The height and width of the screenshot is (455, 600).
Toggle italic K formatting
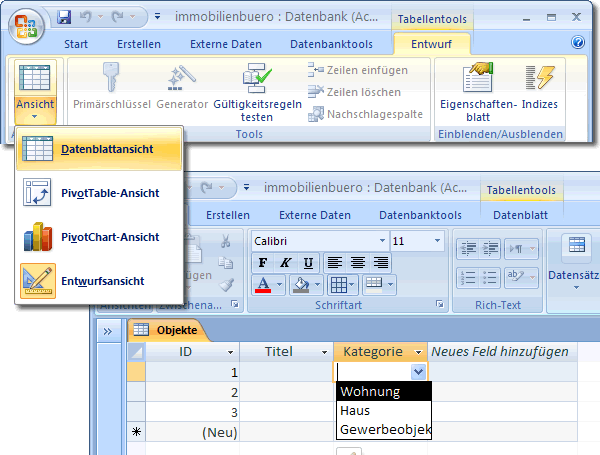click(x=285, y=263)
